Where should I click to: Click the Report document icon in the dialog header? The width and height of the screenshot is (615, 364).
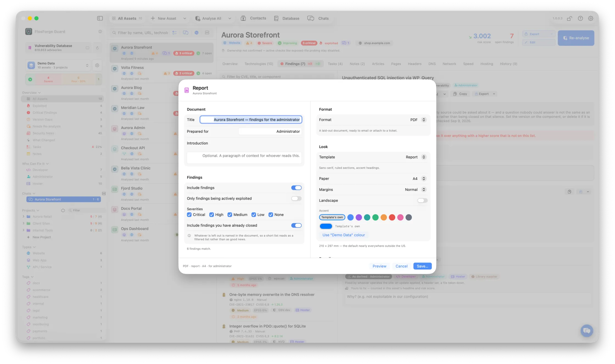[x=187, y=90]
